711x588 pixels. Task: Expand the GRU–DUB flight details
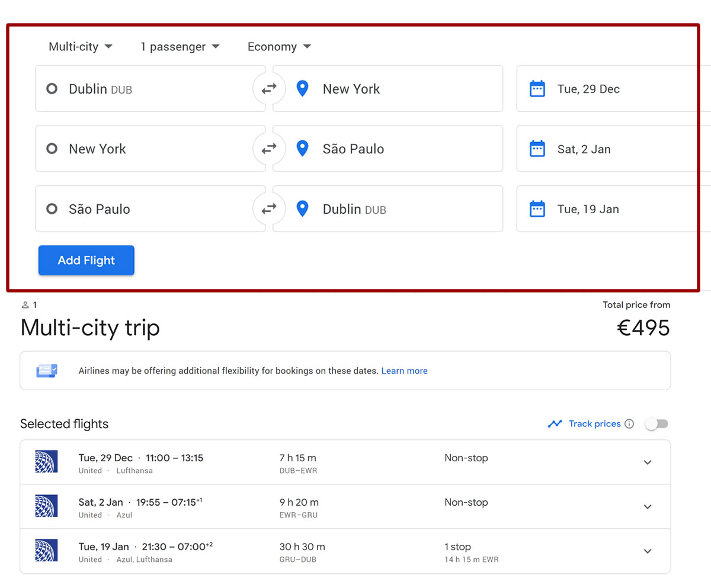648,551
